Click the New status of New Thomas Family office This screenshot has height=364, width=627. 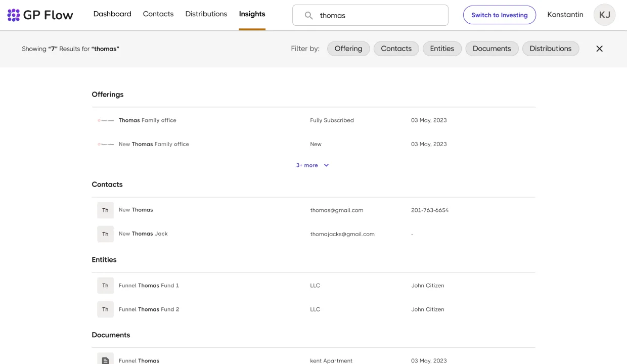[316, 144]
